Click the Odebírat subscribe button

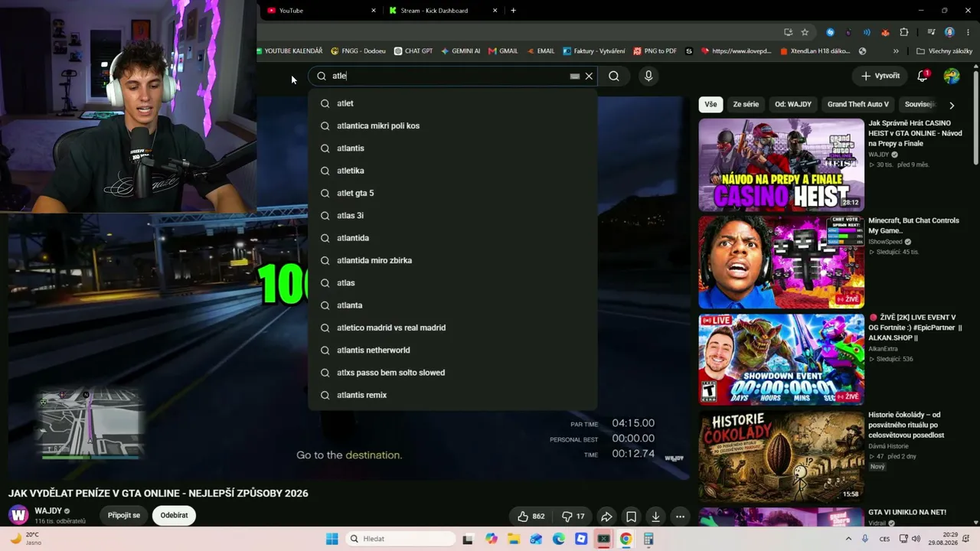(174, 515)
